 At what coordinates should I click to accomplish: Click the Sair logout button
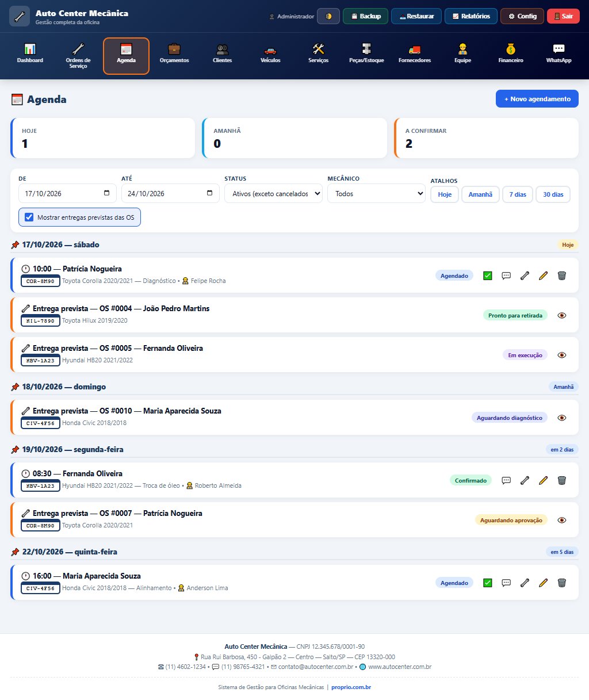[564, 16]
